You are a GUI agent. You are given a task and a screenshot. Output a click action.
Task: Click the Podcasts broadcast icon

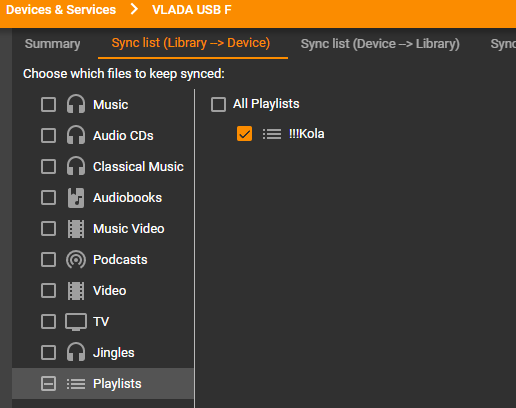(76, 260)
